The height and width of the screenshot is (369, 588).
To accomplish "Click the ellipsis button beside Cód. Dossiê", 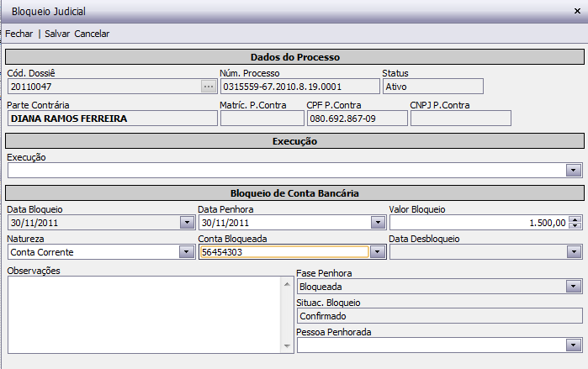I will click(x=209, y=86).
